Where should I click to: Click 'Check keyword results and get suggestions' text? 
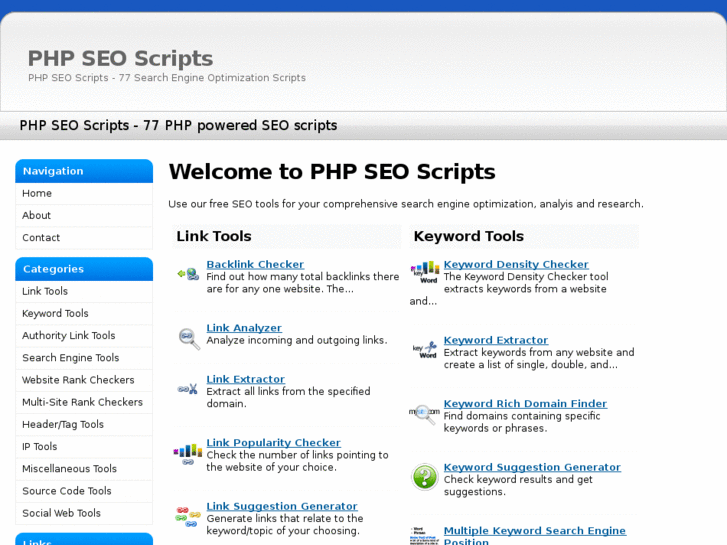coord(518,486)
